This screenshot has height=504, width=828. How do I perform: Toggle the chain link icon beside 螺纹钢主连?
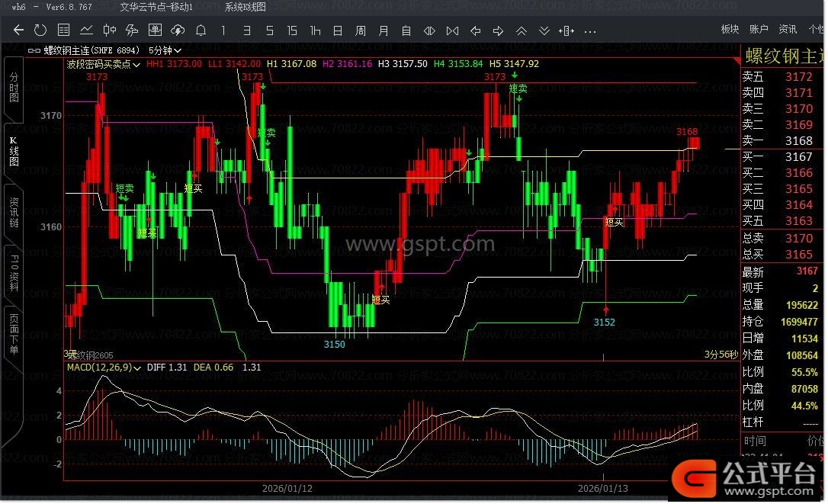point(34,50)
